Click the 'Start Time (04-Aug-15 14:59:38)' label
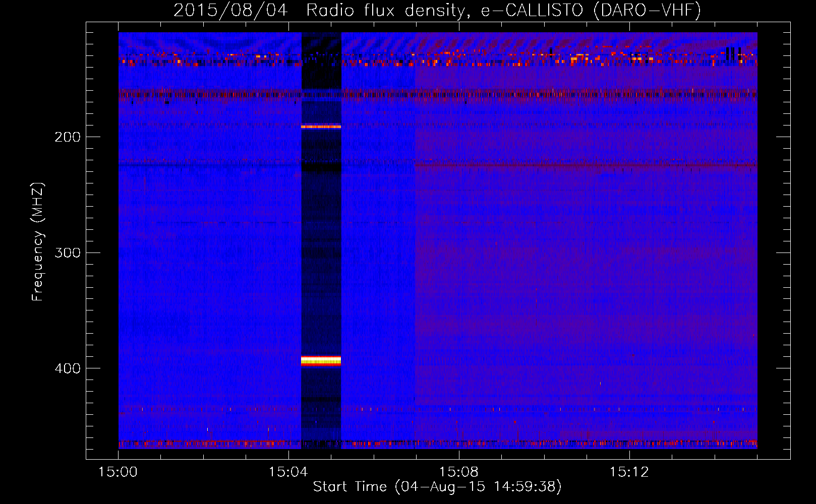The height and width of the screenshot is (504, 816). point(437,487)
